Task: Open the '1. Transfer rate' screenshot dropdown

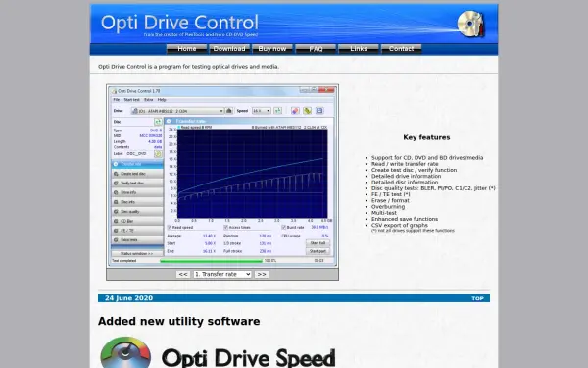Action: (x=222, y=274)
